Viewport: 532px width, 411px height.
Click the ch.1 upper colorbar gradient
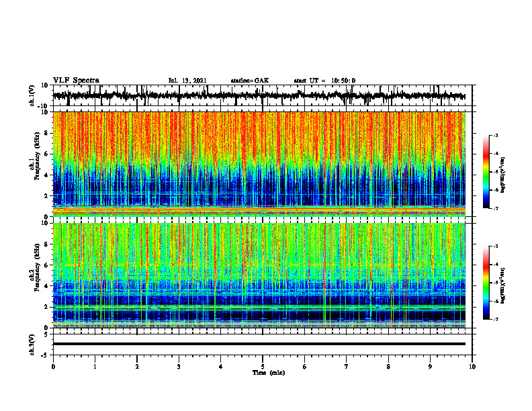tap(486, 172)
